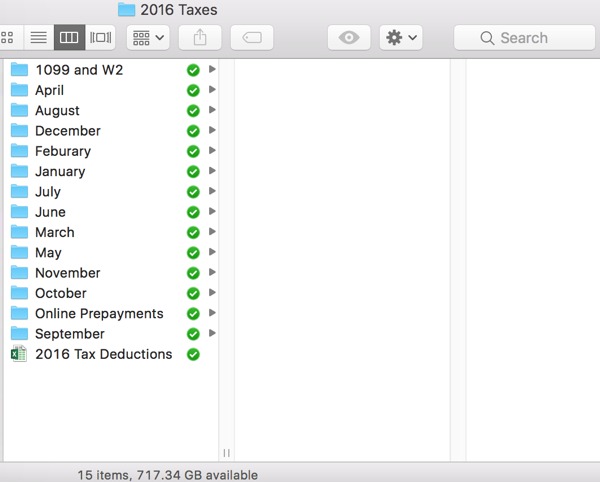600x482 pixels.
Task: Click the Share toolbar button
Action: click(200, 37)
